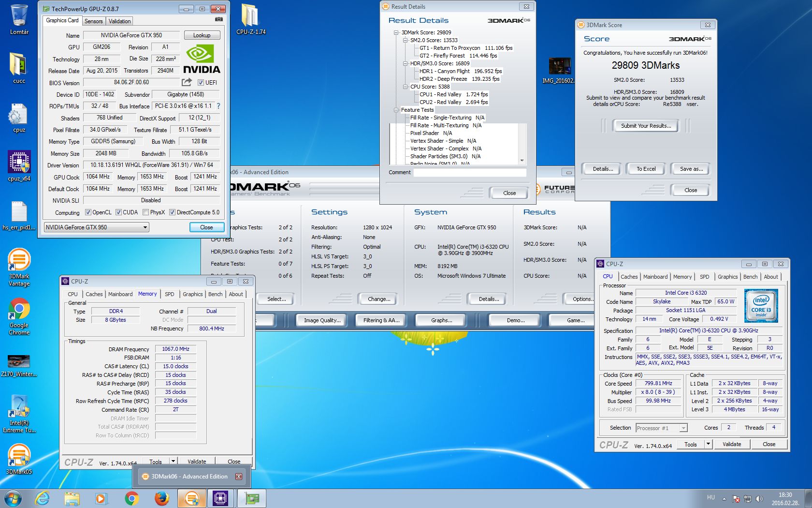
Task: Click Submit Your Results button
Action: click(646, 126)
